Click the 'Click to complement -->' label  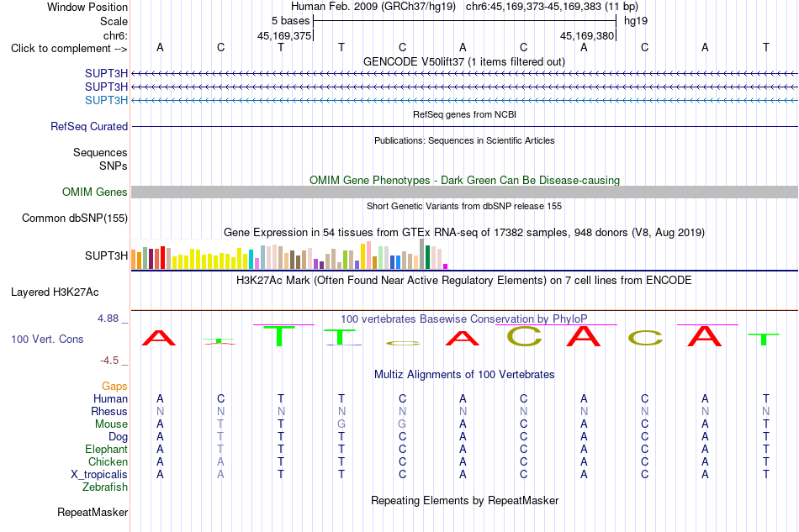[x=69, y=49]
